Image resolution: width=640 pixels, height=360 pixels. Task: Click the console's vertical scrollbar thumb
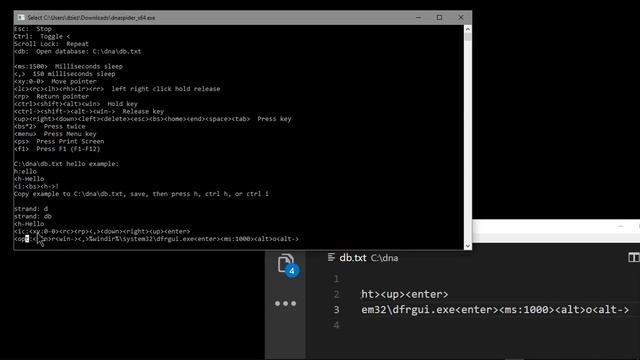(x=468, y=37)
